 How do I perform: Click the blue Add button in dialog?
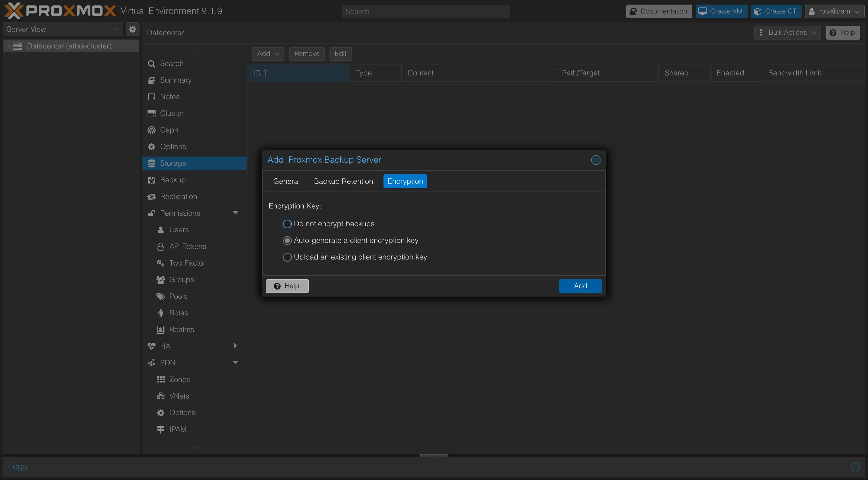[x=580, y=286]
